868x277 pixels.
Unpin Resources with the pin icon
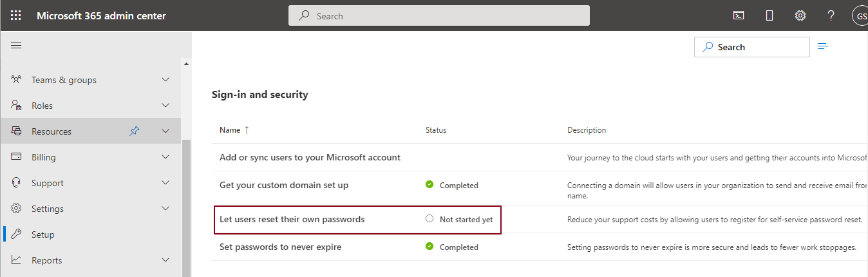coord(134,131)
